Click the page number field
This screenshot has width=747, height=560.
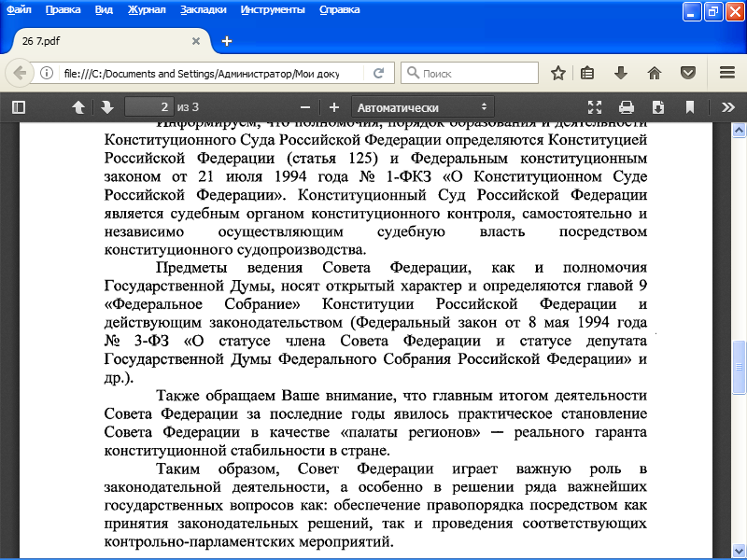click(149, 107)
